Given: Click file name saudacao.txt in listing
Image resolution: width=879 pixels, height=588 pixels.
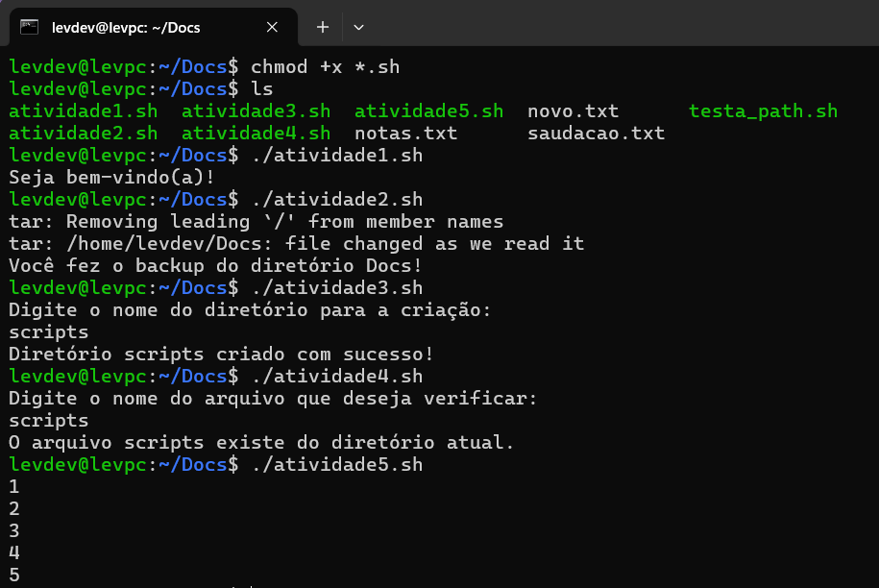Looking at the screenshot, I should pyautogui.click(x=596, y=134).
